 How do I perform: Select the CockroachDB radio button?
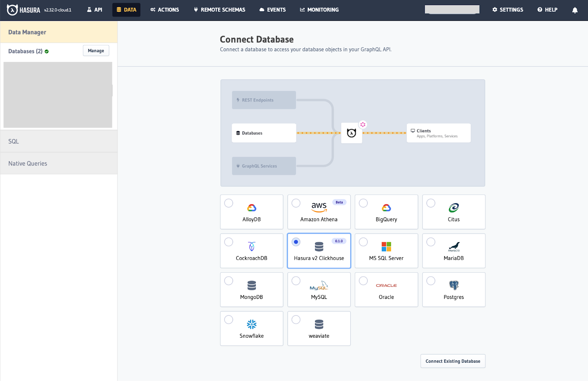coord(229,242)
